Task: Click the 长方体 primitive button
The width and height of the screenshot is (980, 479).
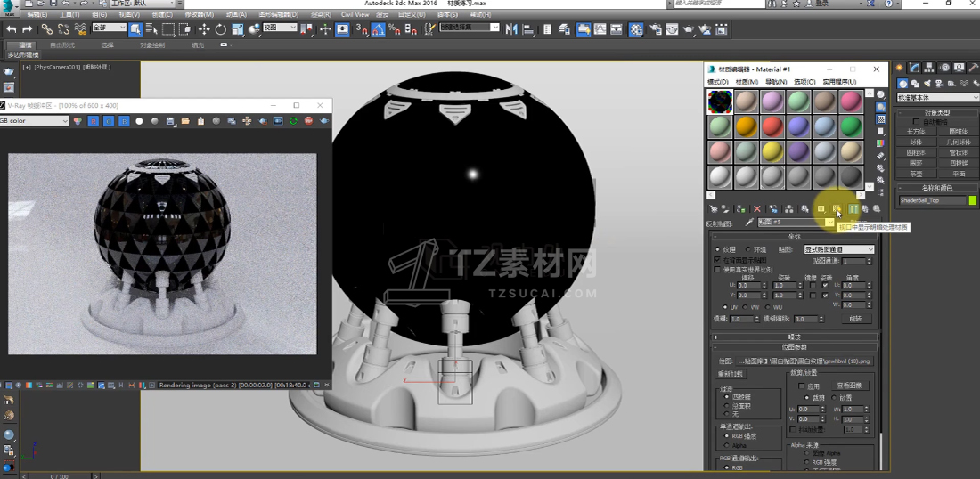Action: point(916,132)
